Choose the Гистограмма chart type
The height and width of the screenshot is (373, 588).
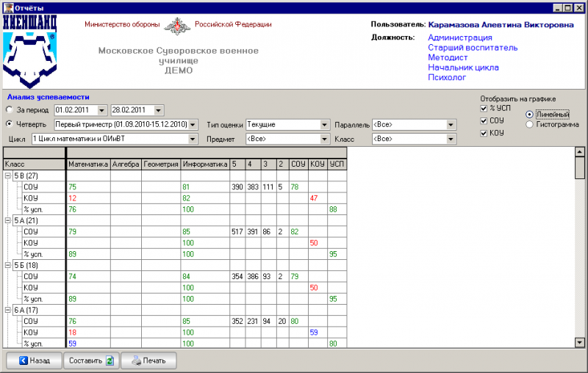click(529, 124)
